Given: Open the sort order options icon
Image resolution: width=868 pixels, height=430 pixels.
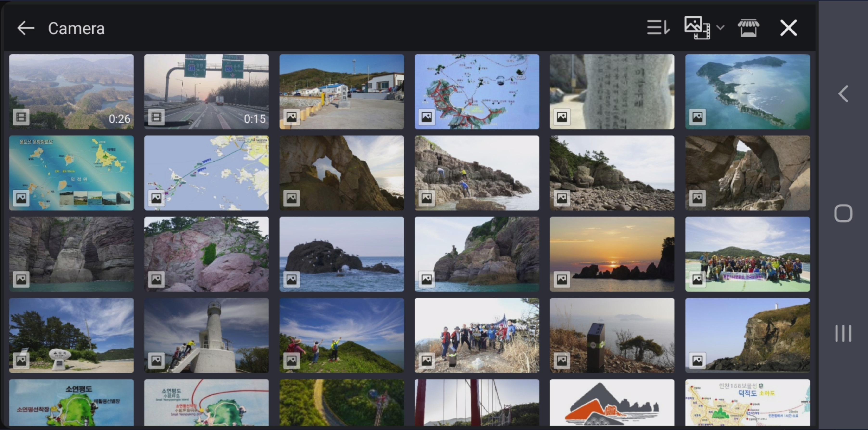Looking at the screenshot, I should (x=658, y=27).
